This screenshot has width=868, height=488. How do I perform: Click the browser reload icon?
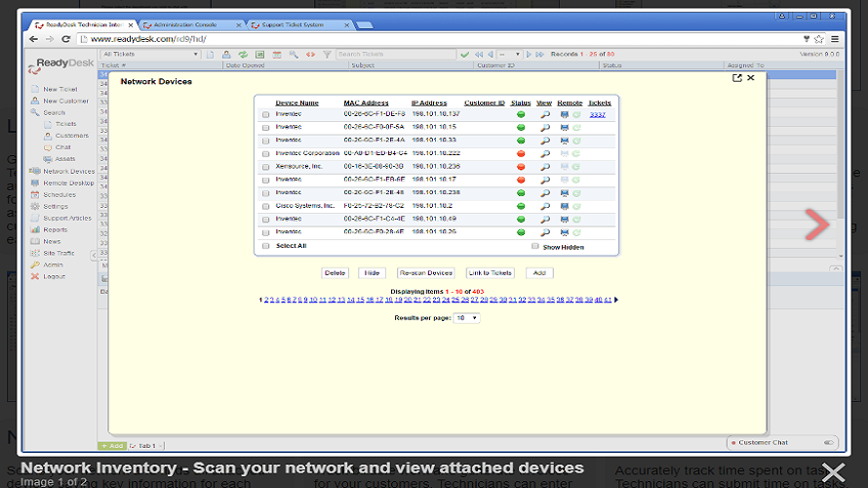(x=66, y=39)
